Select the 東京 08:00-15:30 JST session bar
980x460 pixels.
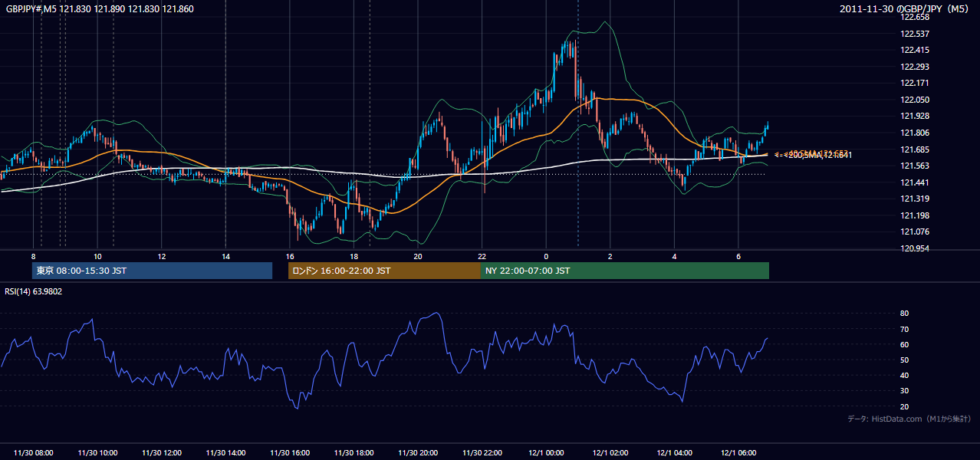153,271
